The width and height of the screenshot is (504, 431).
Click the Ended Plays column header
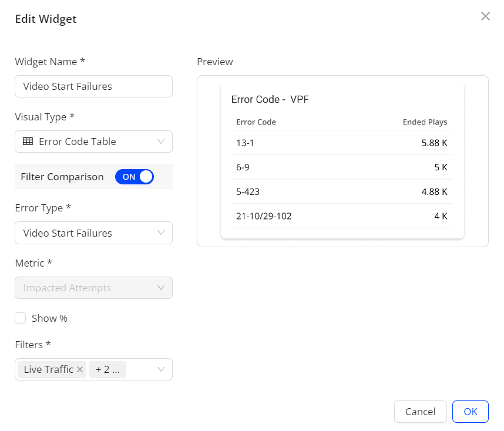425,122
